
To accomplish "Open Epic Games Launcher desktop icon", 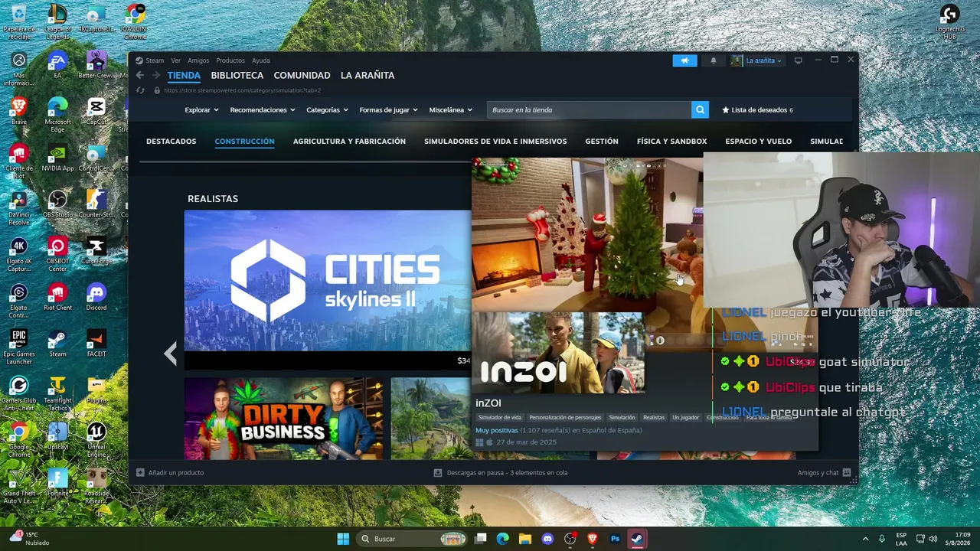I will pos(19,347).
